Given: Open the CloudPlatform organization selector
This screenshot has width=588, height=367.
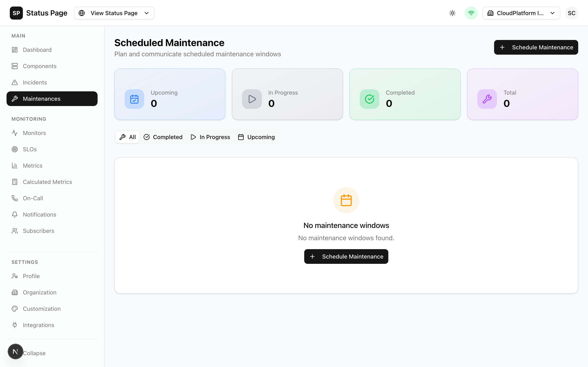Looking at the screenshot, I should pos(521,13).
